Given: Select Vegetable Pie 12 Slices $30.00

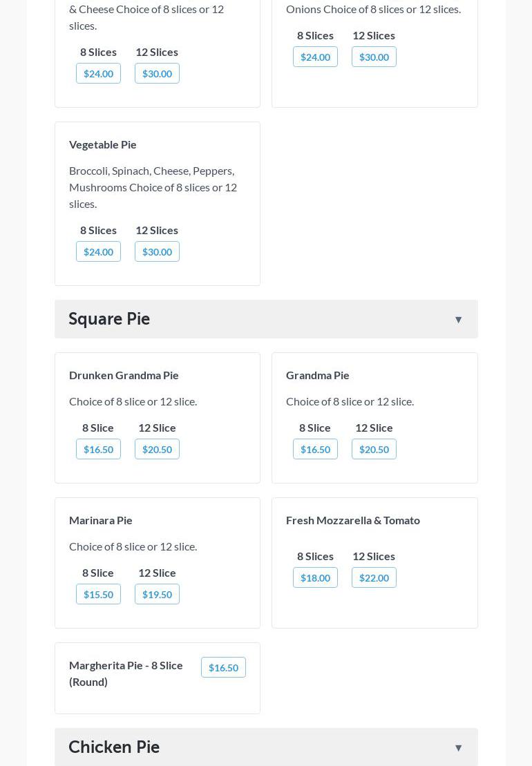Looking at the screenshot, I should [157, 251].
